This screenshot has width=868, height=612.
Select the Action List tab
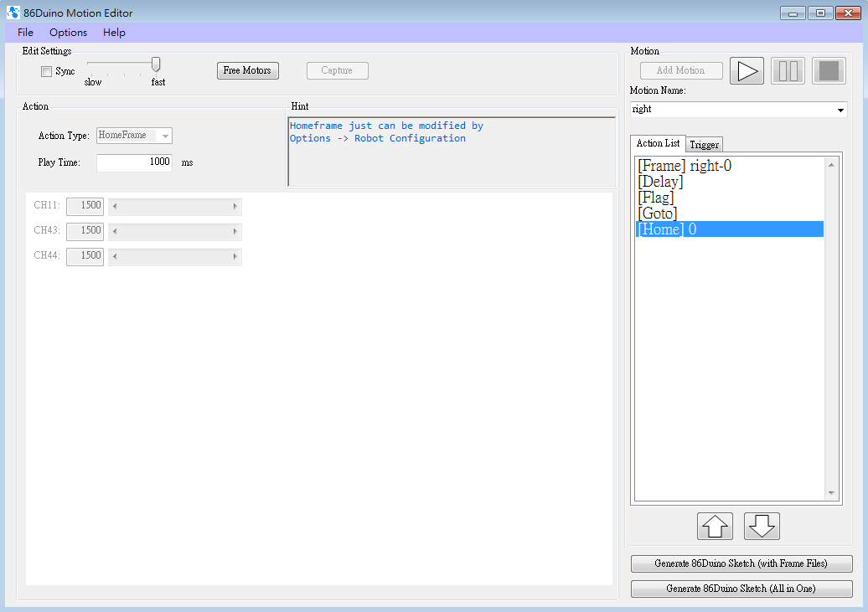coord(658,143)
